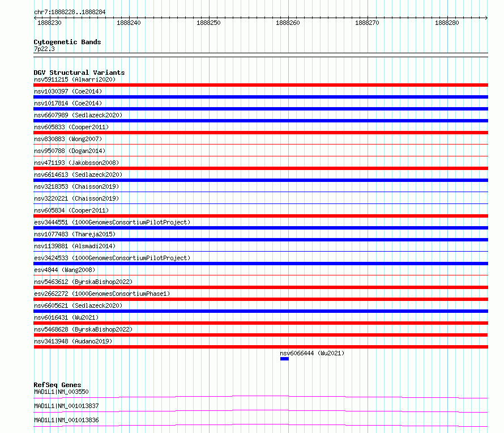Select the nsv471193 (Jakobsson2008) label
The width and height of the screenshot is (504, 433).
76,163
